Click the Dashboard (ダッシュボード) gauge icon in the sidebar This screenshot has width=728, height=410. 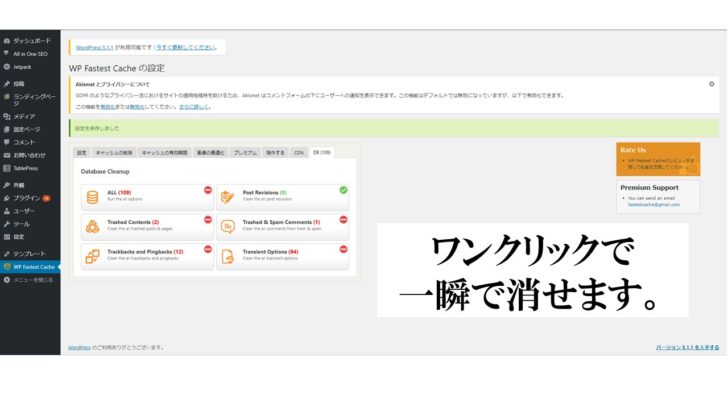6,41
